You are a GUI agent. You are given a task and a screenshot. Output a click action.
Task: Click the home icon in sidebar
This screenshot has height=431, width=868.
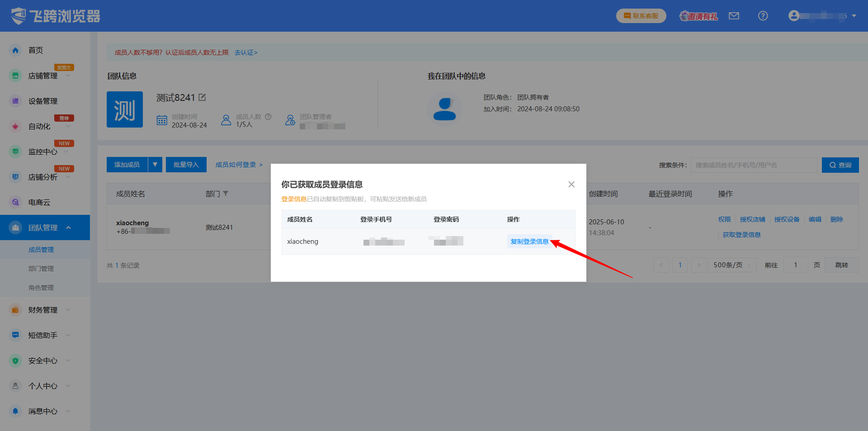pos(15,50)
